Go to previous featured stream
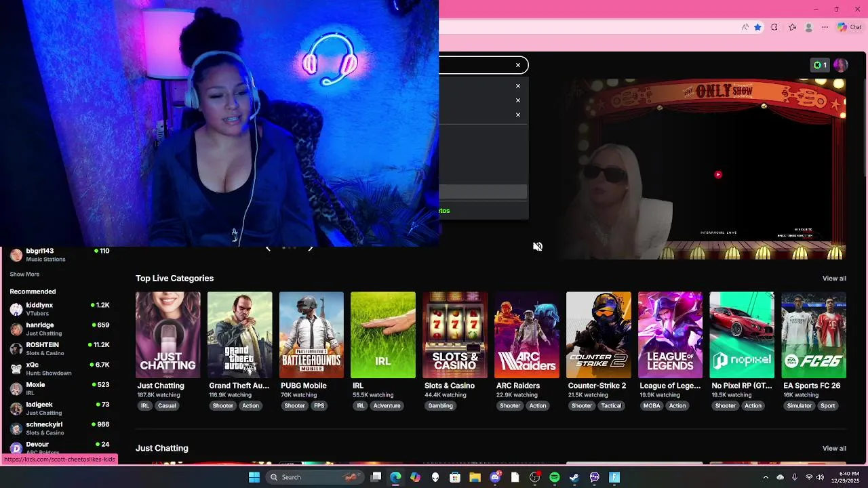The width and height of the screenshot is (868, 488). coord(268,248)
